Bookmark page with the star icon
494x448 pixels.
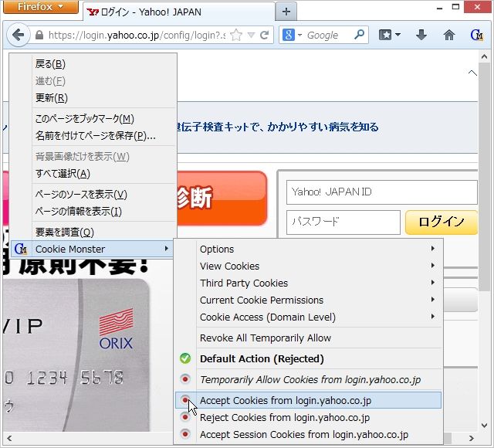pyautogui.click(x=236, y=35)
